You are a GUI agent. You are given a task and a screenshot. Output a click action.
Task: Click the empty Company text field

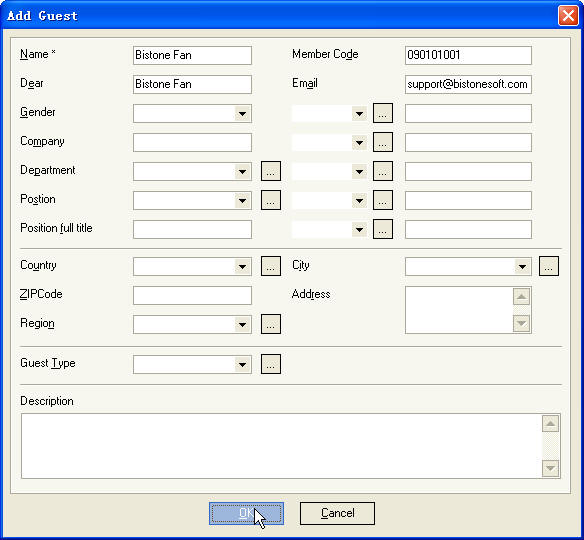coord(192,143)
